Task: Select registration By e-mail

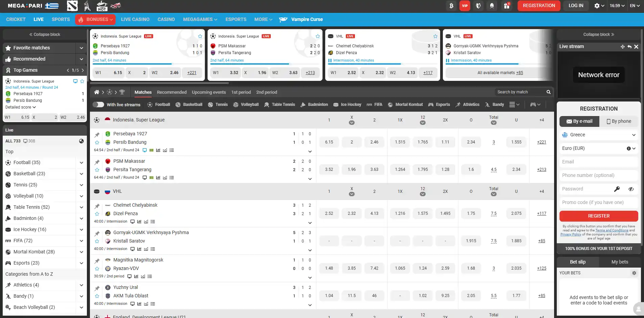Action: 579,121
